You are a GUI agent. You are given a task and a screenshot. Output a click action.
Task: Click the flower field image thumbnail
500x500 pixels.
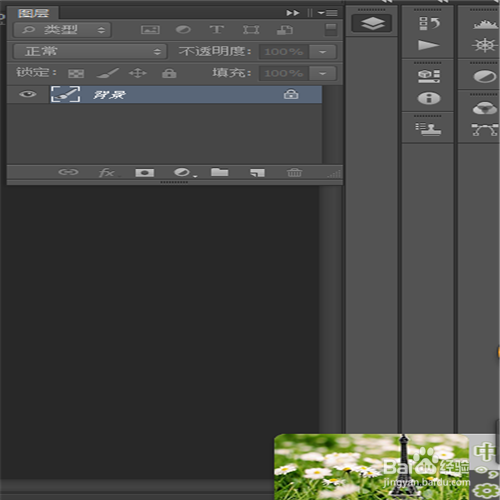[x=371, y=467]
